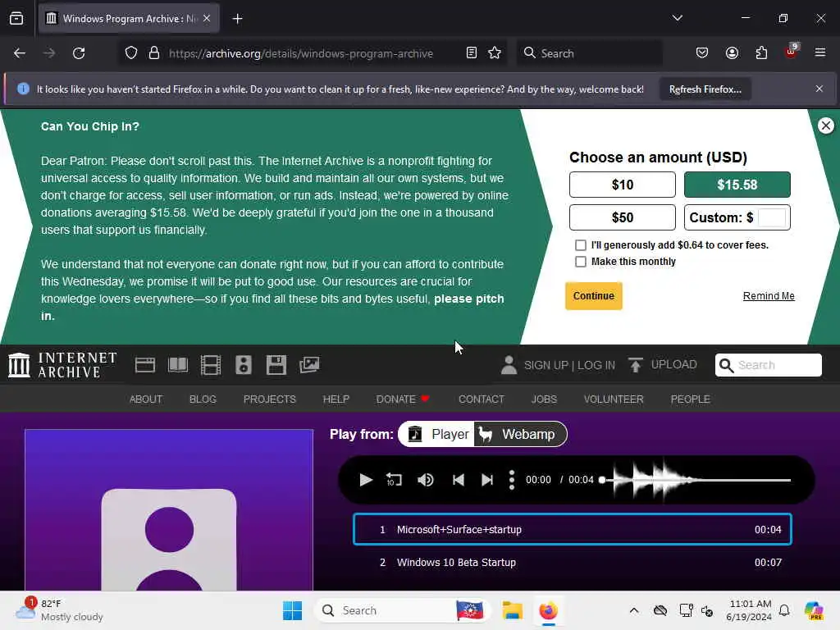Screen dimensions: 840x630
Task: Show site security lock info
Action: pyautogui.click(x=154, y=53)
